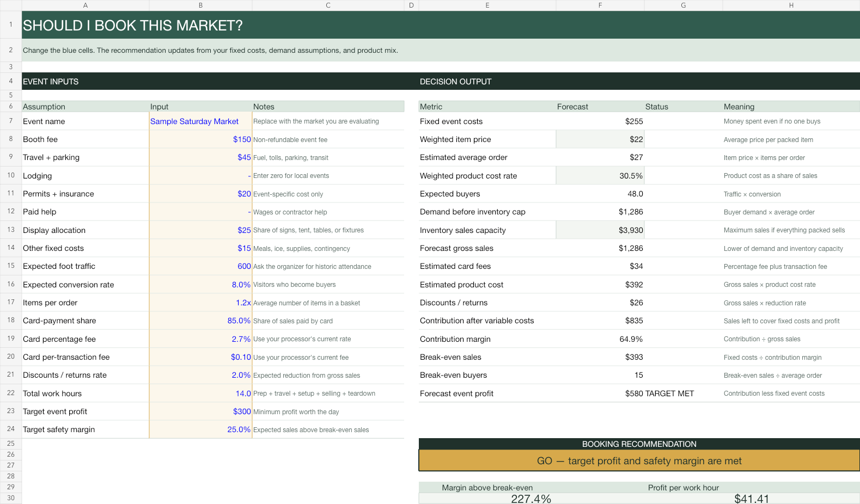Click the BOOKING RECOMMENDATION header
Screen dimensions: 860x504
tap(639, 444)
